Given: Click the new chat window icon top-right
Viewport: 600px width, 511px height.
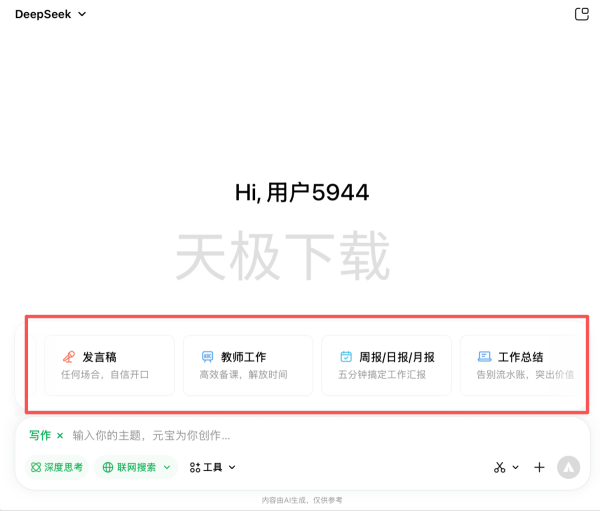Looking at the screenshot, I should coord(582,14).
